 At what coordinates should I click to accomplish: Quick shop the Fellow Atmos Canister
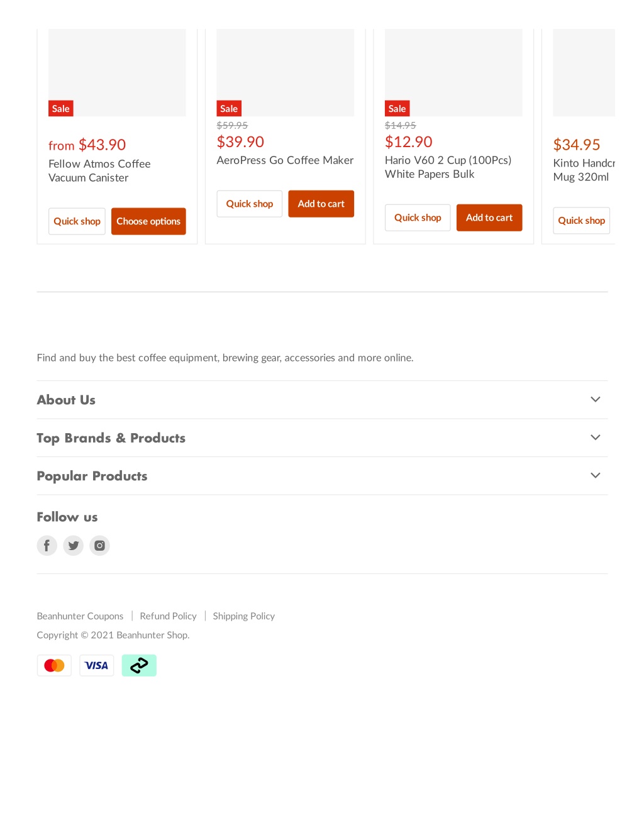tap(77, 221)
